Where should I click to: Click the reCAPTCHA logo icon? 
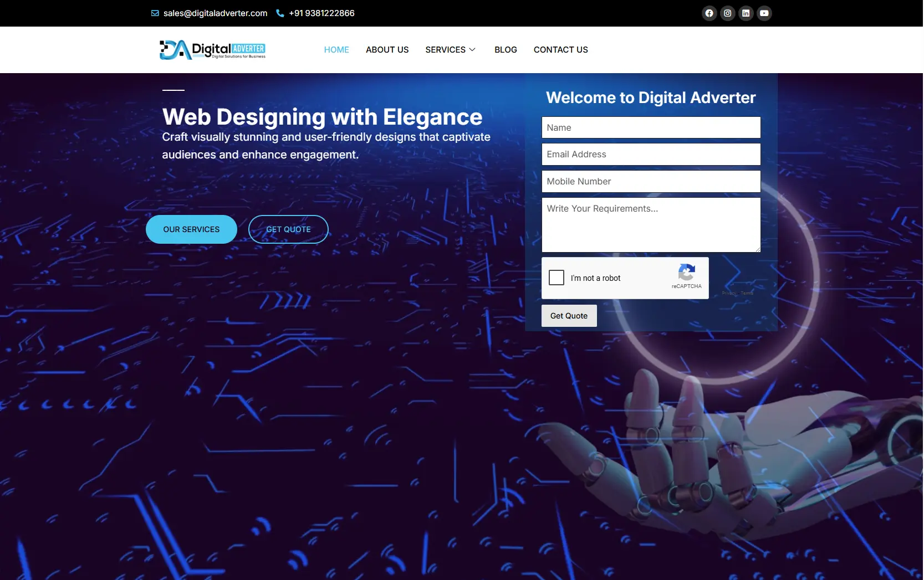687,273
